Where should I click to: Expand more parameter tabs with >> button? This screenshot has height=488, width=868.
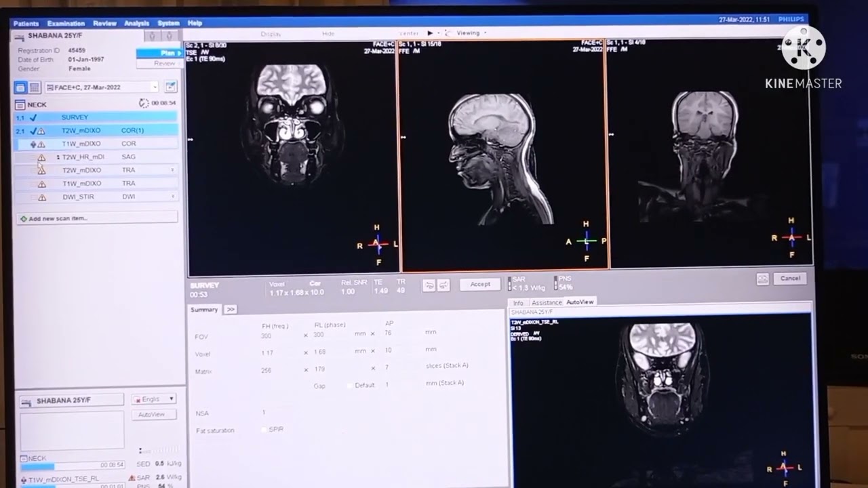click(x=230, y=310)
